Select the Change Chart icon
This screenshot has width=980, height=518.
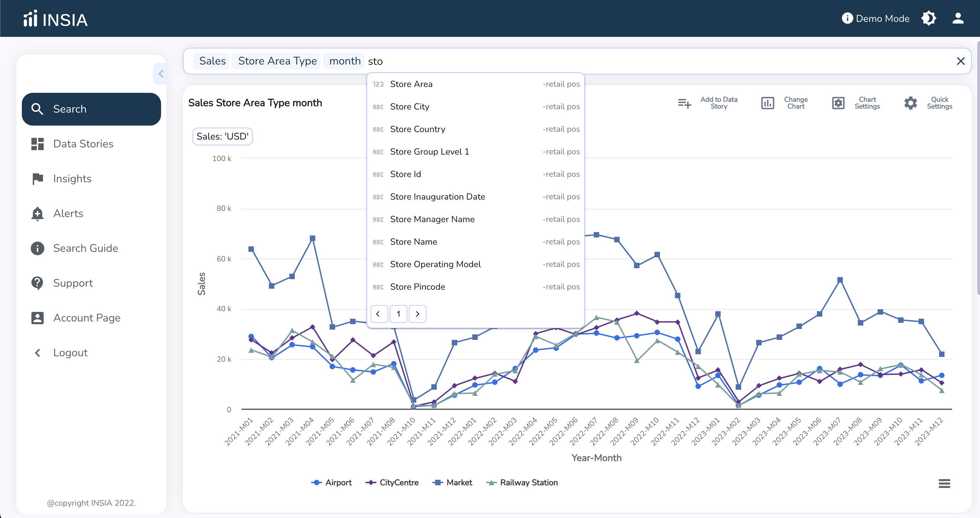767,102
